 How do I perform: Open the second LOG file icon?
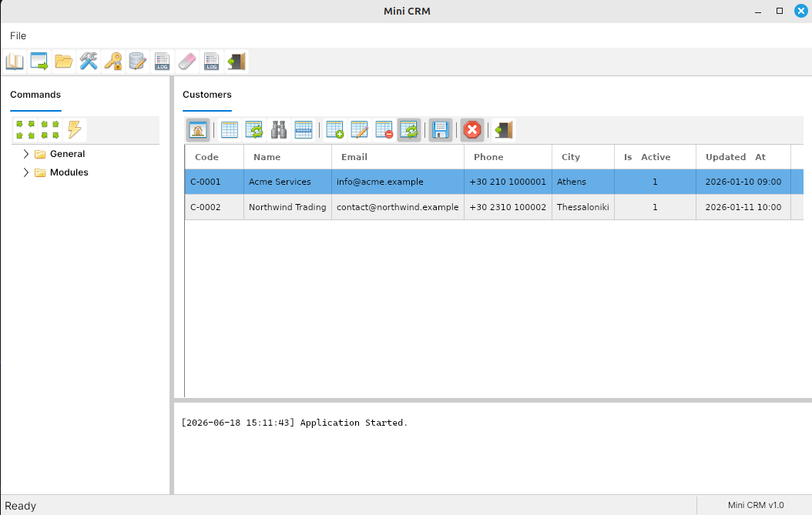[211, 61]
